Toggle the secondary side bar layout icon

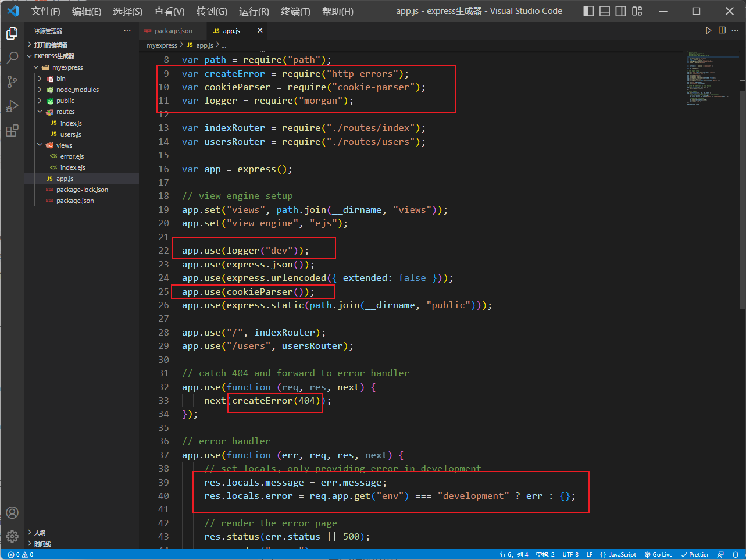point(621,11)
